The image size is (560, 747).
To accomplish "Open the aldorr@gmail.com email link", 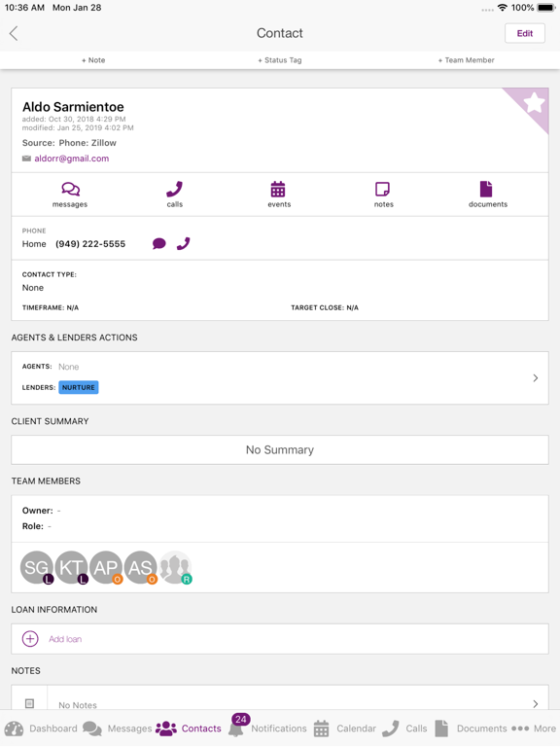I will tap(71, 159).
